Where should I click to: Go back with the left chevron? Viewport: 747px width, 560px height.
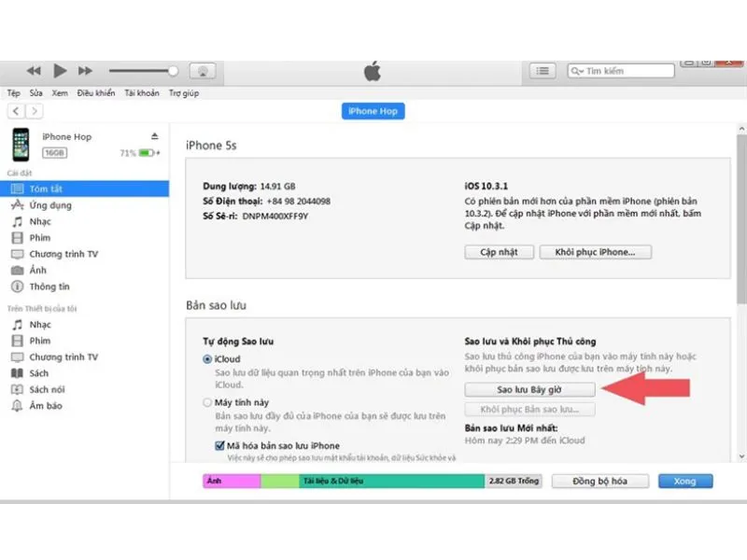pyautogui.click(x=16, y=111)
